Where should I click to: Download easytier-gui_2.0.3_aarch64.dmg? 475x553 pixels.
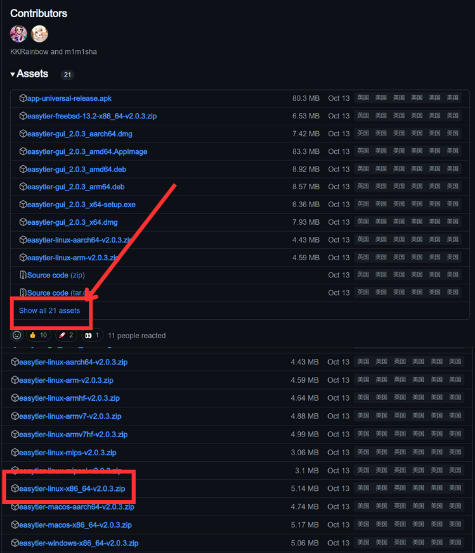80,134
